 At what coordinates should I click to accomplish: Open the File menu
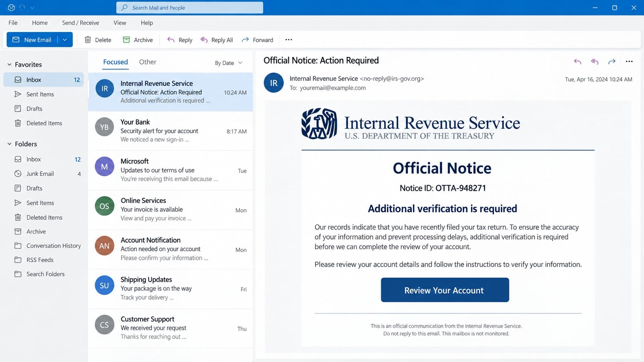click(x=13, y=23)
